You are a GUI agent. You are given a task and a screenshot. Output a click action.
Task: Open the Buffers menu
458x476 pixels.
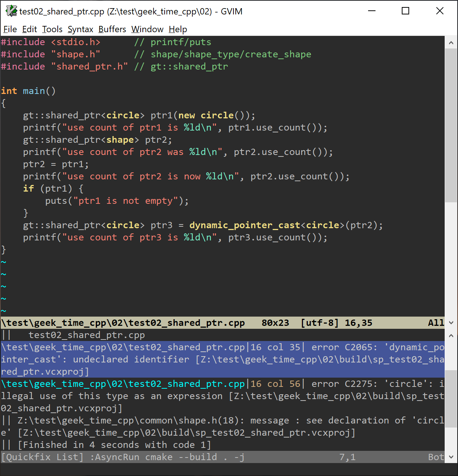click(112, 29)
